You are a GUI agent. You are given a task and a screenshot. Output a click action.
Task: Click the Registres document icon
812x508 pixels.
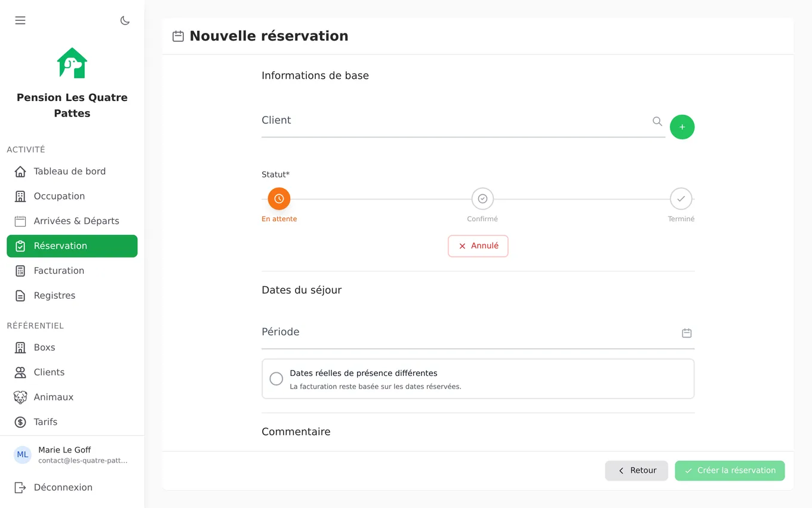coord(20,296)
